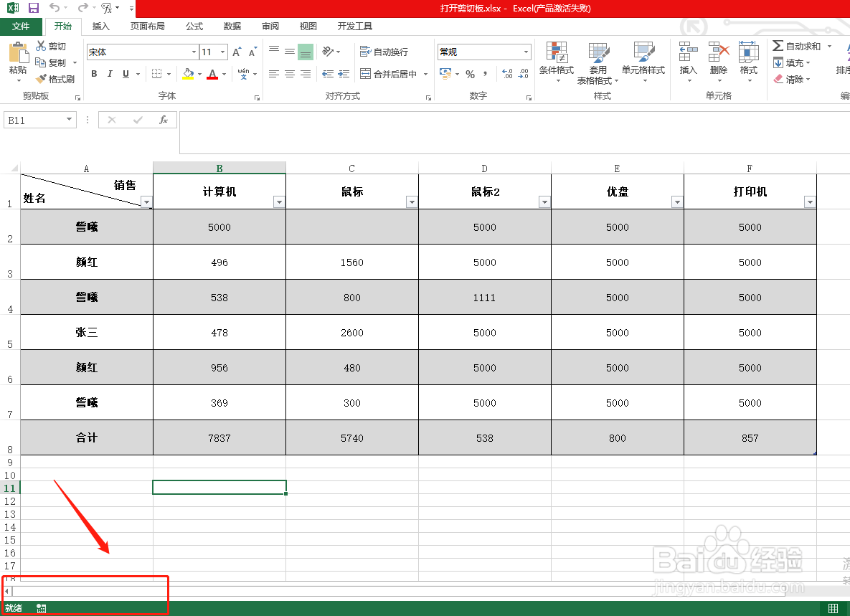Open the filter dropdown in the 优盘 header
The image size is (850, 616).
click(x=677, y=202)
